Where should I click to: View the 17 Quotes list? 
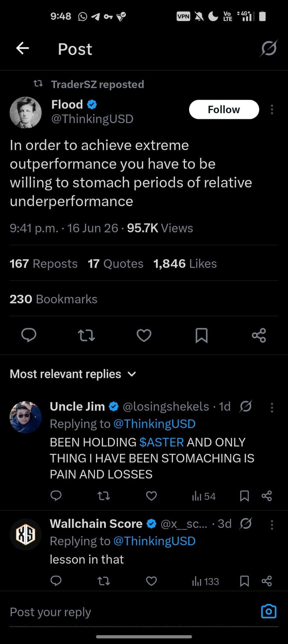116,264
